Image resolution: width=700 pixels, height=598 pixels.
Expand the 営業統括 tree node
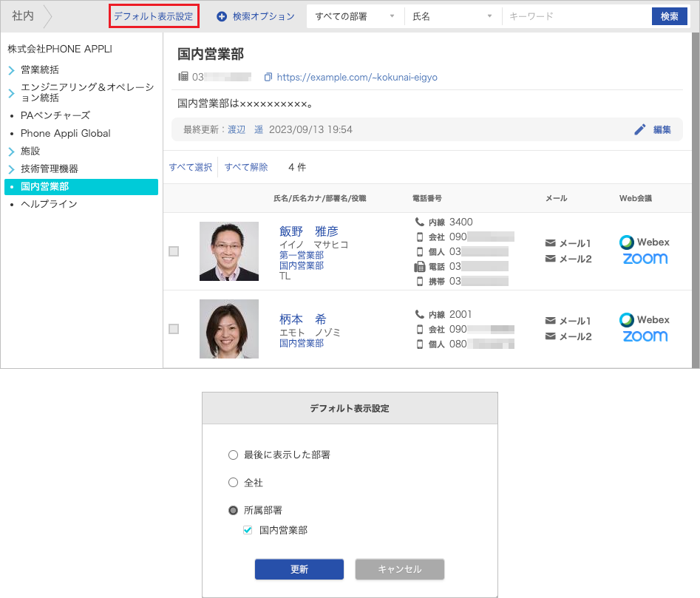(x=12, y=70)
